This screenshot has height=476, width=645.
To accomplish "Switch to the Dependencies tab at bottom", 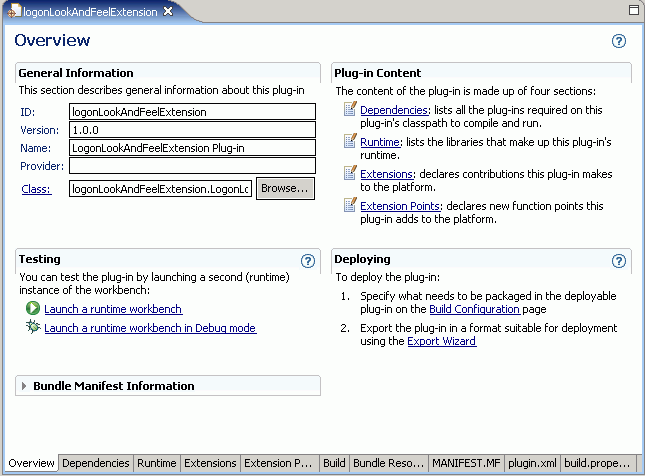I will [95, 463].
